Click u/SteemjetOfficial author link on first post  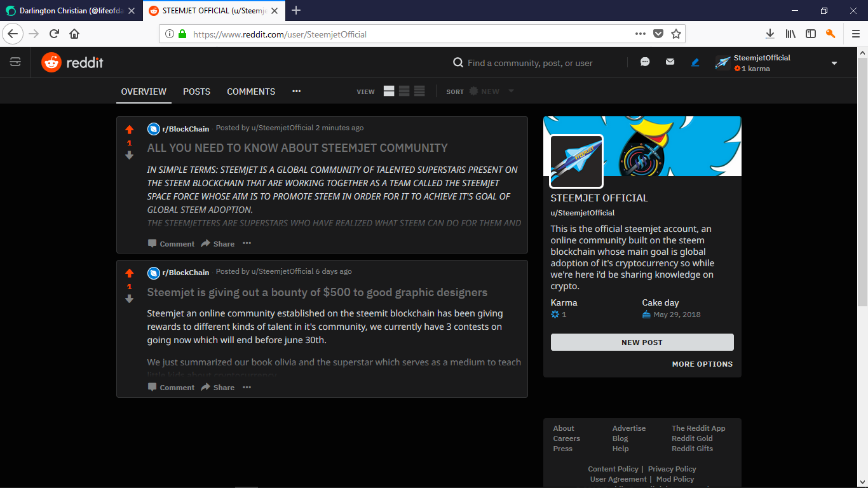(282, 128)
